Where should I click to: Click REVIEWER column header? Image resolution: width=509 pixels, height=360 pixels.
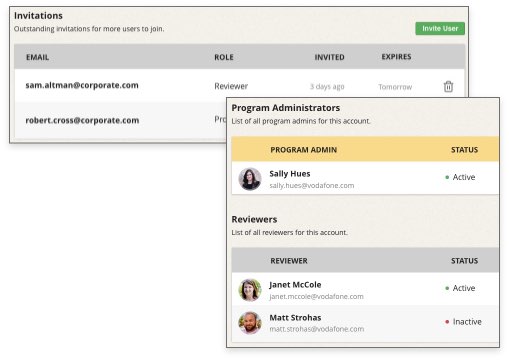289,261
